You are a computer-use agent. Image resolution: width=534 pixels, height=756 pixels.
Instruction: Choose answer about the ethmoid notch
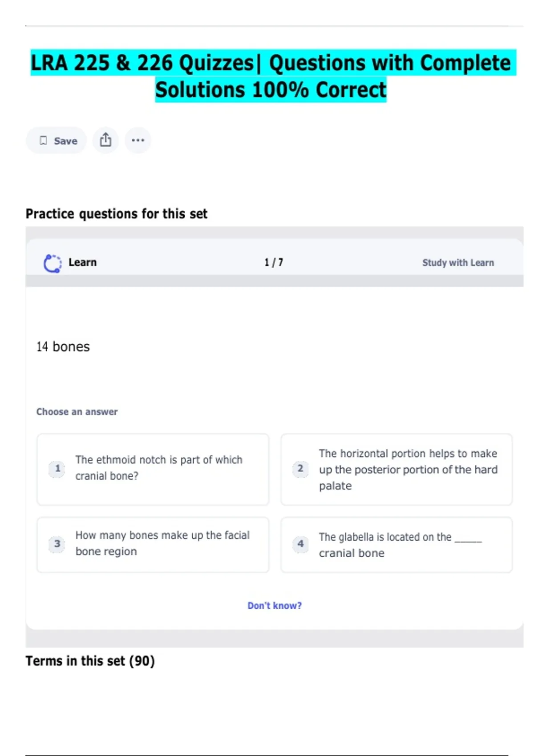159,468
